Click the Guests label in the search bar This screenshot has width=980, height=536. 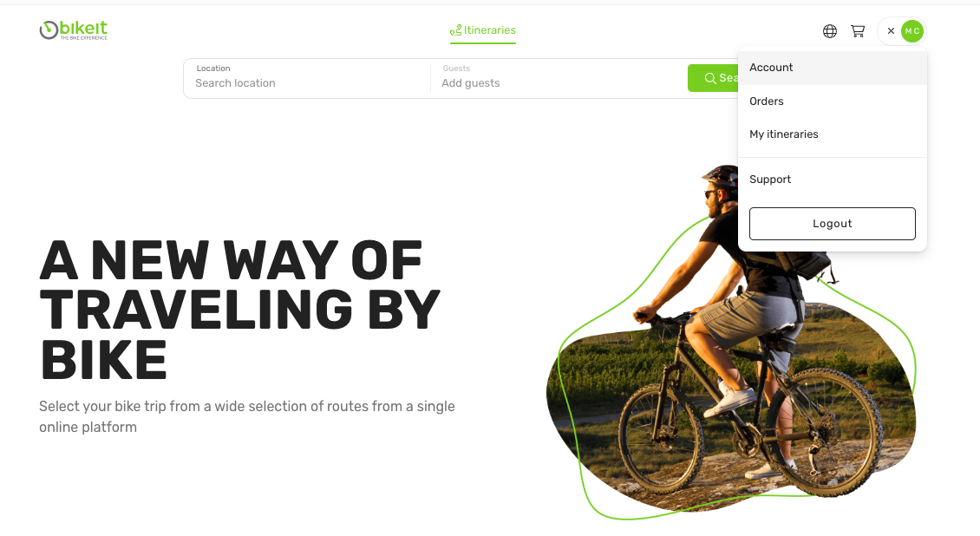coord(456,69)
